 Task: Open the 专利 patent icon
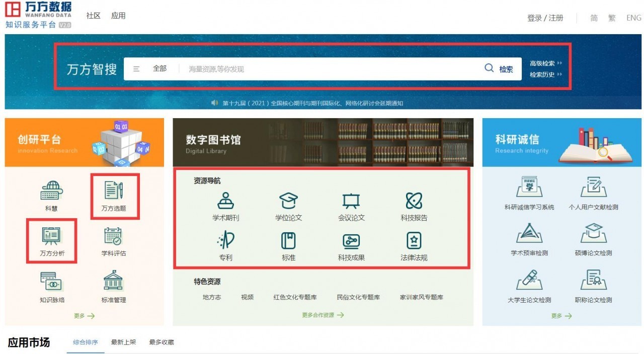coord(225,241)
